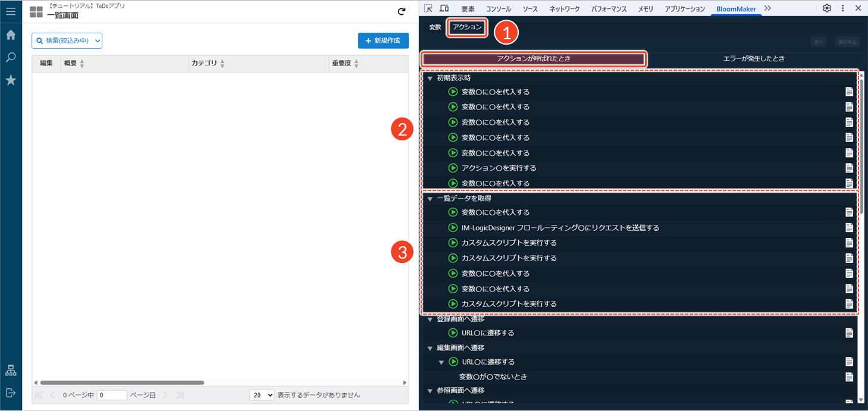Switch to the アクション tab
The image size is (868, 411).
[x=468, y=27]
